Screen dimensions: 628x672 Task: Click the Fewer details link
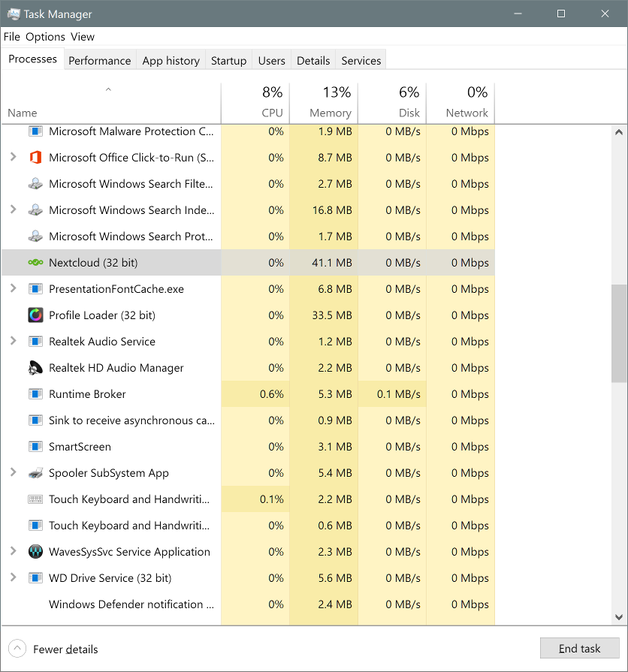(65, 649)
